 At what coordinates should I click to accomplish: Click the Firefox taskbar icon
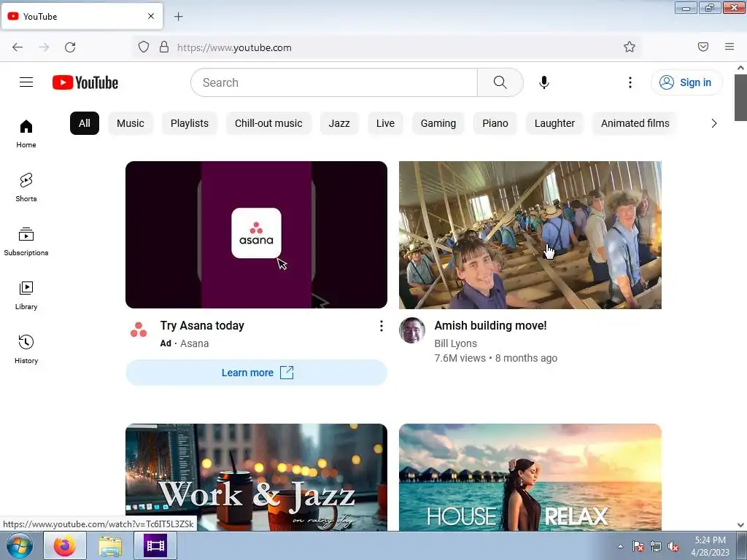[x=65, y=545]
